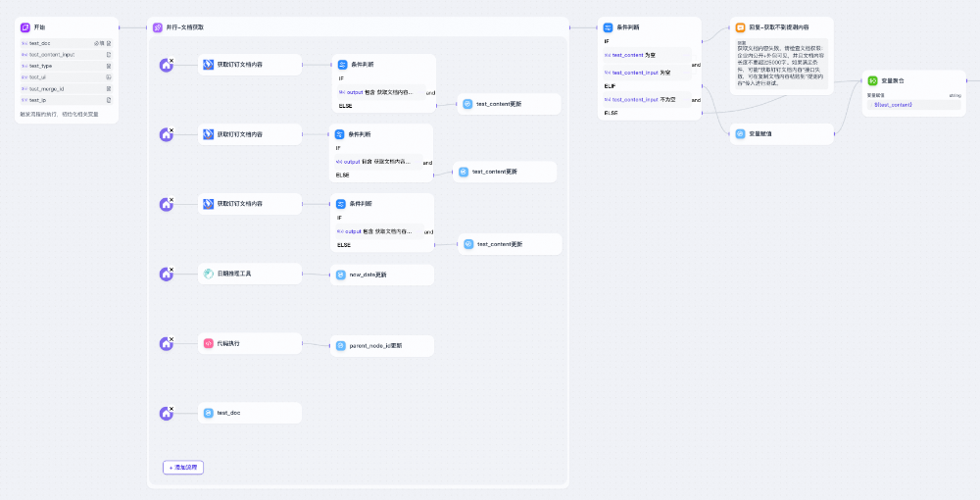The height and width of the screenshot is (500, 980).
Task: Click the home icon on the 代码执行 branch
Action: pyautogui.click(x=166, y=344)
